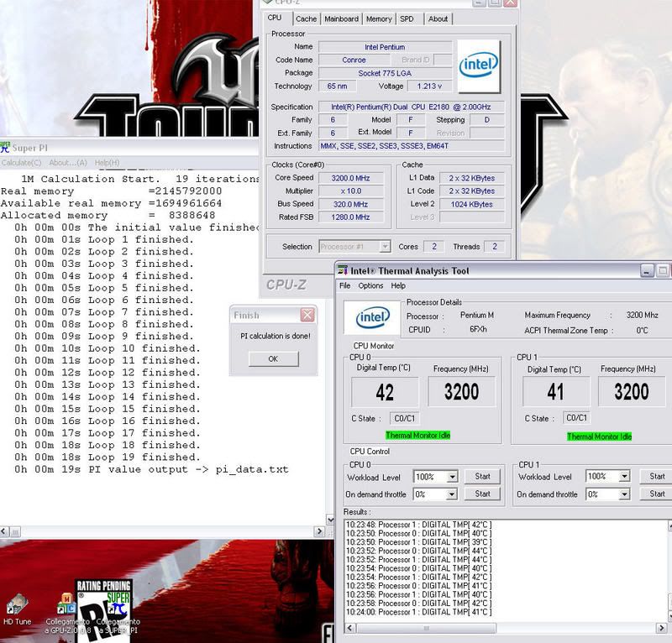
Task: Expand CPU 0 On demand throttle dropdown
Action: click(x=452, y=494)
